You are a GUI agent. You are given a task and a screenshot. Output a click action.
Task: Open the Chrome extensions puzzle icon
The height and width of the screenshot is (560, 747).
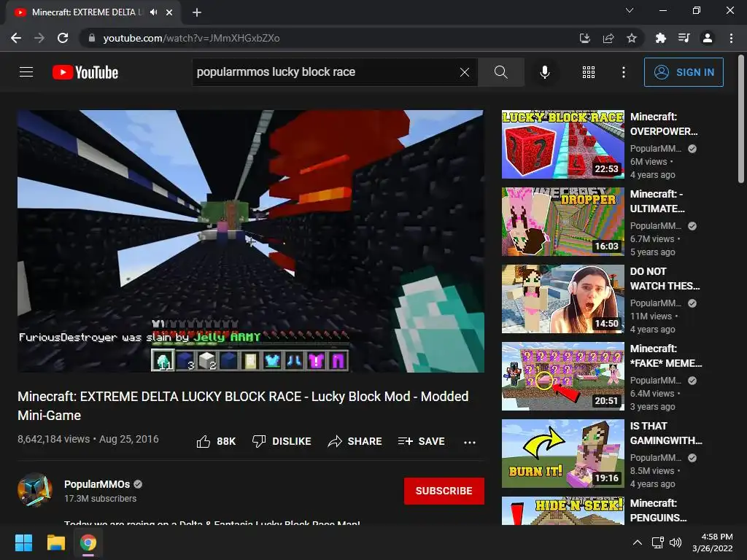pyautogui.click(x=660, y=38)
